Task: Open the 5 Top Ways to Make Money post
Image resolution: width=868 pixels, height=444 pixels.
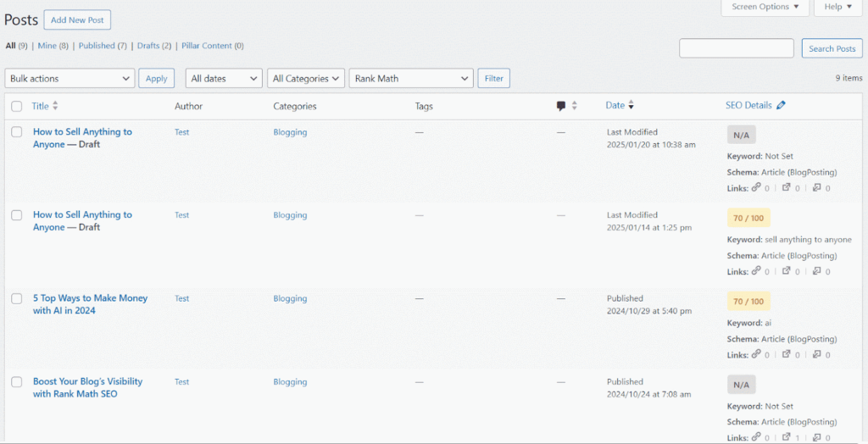Action: (90, 304)
